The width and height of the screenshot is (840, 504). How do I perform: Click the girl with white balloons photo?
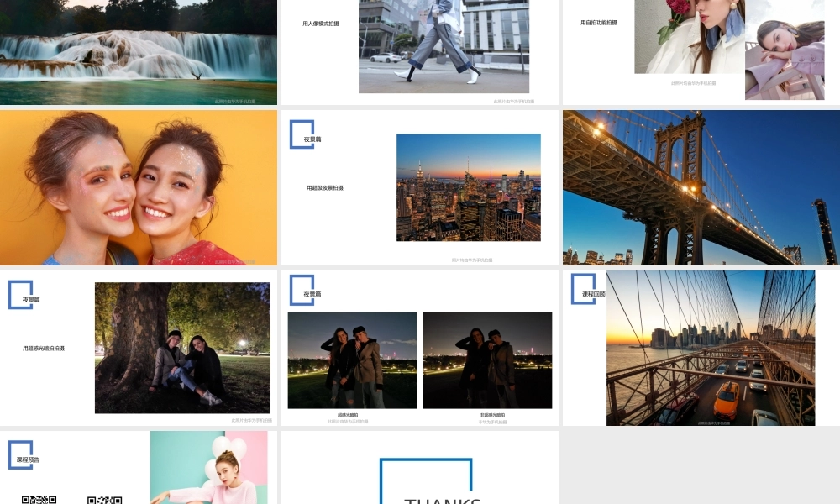208,467
